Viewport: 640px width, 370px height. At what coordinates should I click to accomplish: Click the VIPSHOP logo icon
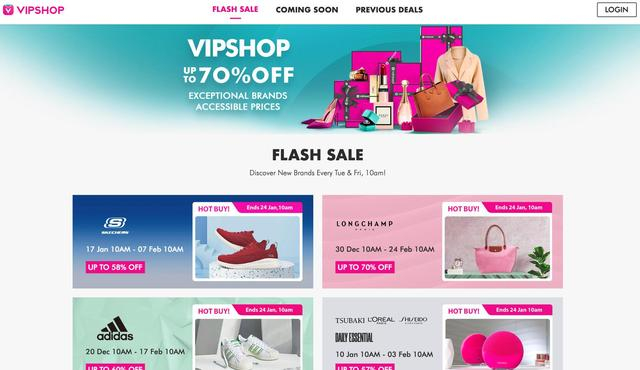coord(8,10)
